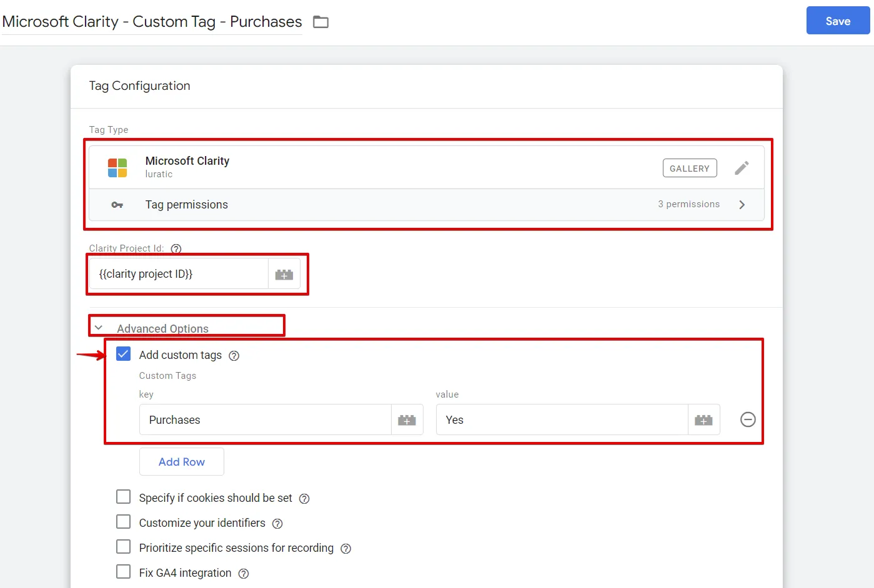Insert variable for the Yes value field
874x588 pixels.
click(x=704, y=420)
